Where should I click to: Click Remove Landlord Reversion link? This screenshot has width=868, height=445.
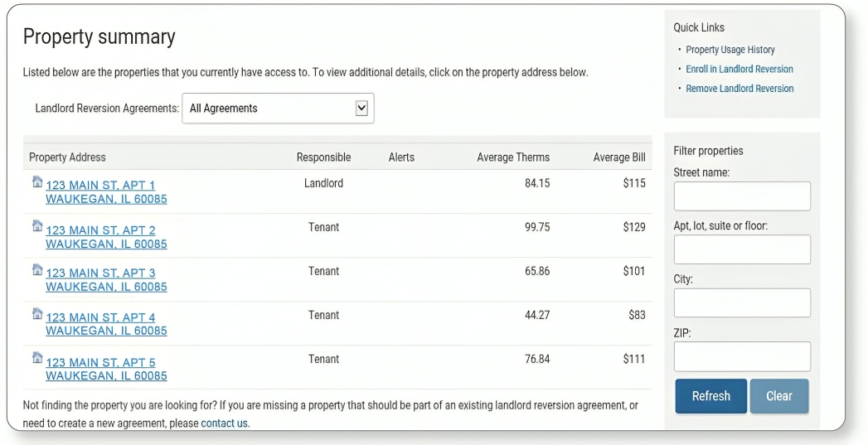click(x=739, y=89)
